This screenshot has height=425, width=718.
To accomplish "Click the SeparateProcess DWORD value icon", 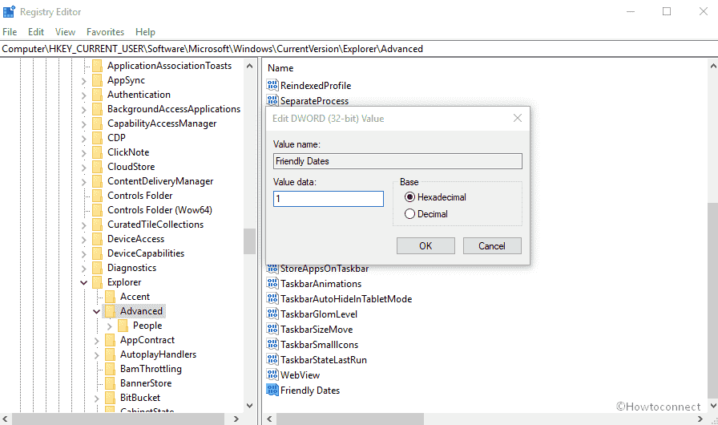I will 272,100.
